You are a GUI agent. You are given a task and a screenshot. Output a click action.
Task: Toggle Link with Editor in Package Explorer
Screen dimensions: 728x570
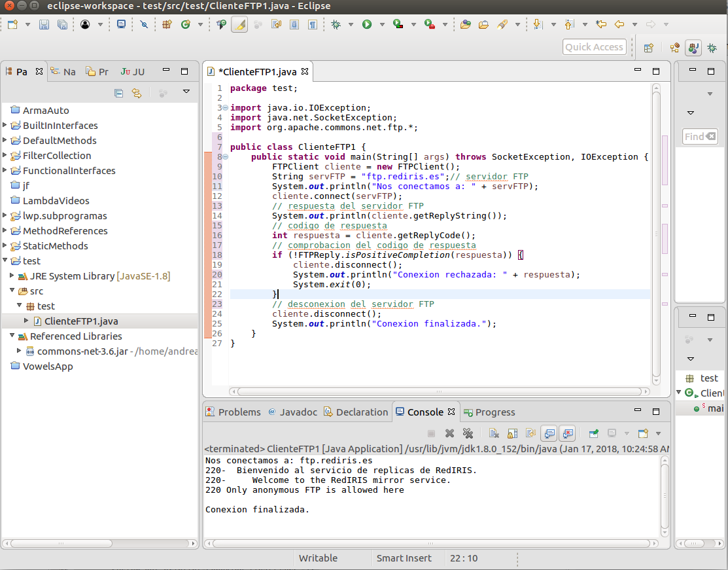pyautogui.click(x=137, y=93)
